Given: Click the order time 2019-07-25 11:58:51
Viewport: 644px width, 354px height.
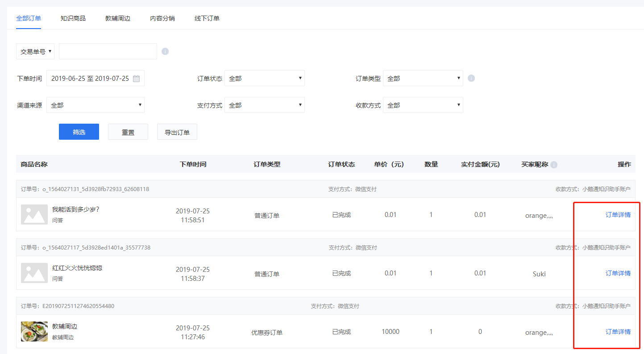Looking at the screenshot, I should click(x=193, y=215).
